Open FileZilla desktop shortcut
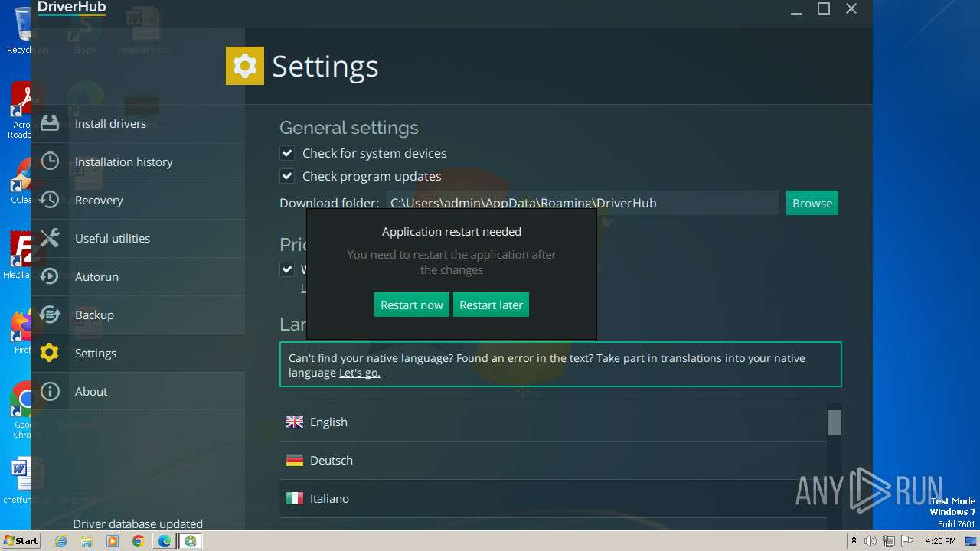The image size is (980, 551). coord(25,256)
